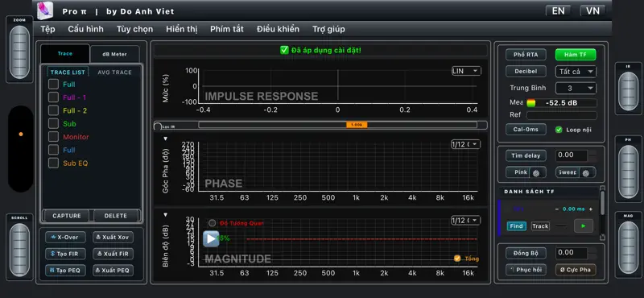Open the Tùy chọn menu
The width and height of the screenshot is (644, 298).
134,29
